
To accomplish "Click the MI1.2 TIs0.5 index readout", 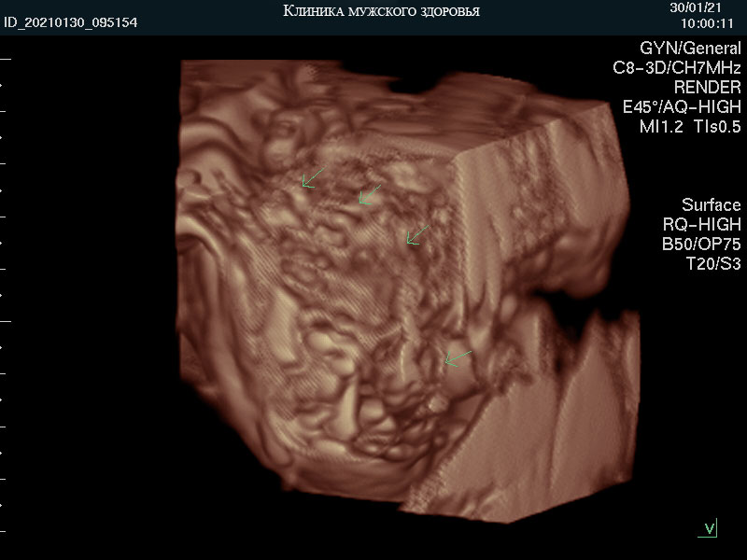I will (689, 127).
